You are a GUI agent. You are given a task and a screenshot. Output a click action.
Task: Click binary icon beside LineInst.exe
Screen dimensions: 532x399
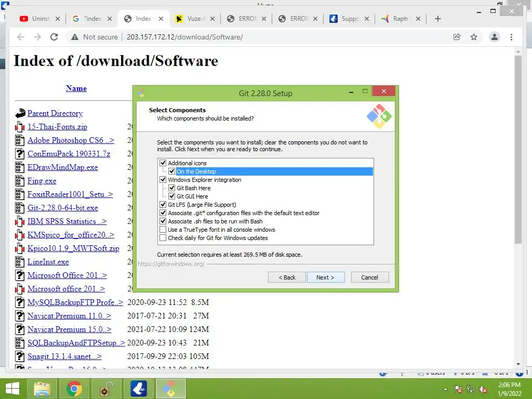(x=20, y=262)
